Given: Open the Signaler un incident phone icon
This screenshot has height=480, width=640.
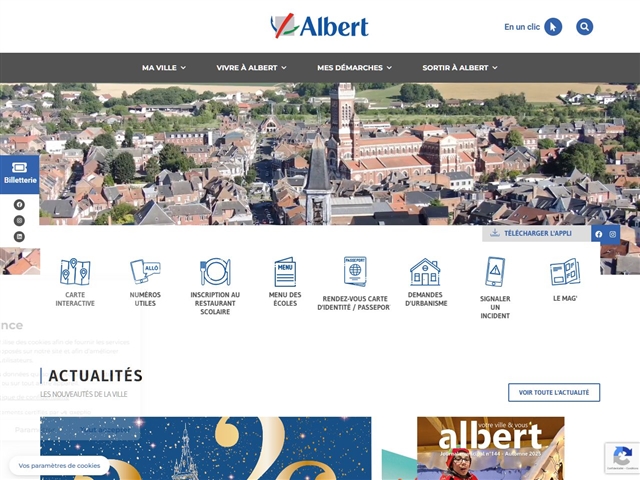Looking at the screenshot, I should click(x=495, y=272).
